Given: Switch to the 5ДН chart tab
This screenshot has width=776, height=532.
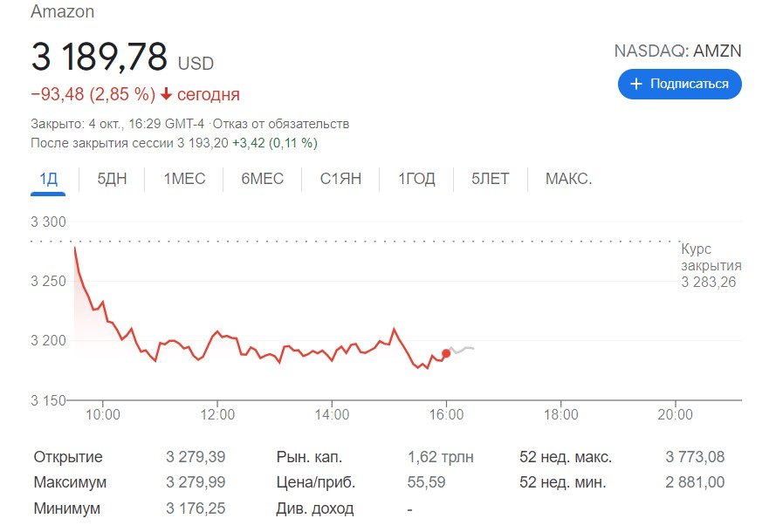Looking at the screenshot, I should point(112,180).
